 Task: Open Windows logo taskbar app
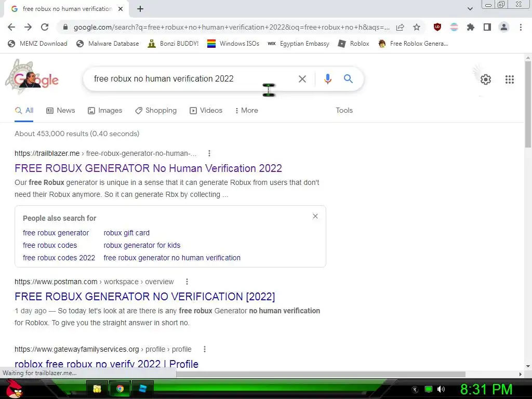(142, 389)
